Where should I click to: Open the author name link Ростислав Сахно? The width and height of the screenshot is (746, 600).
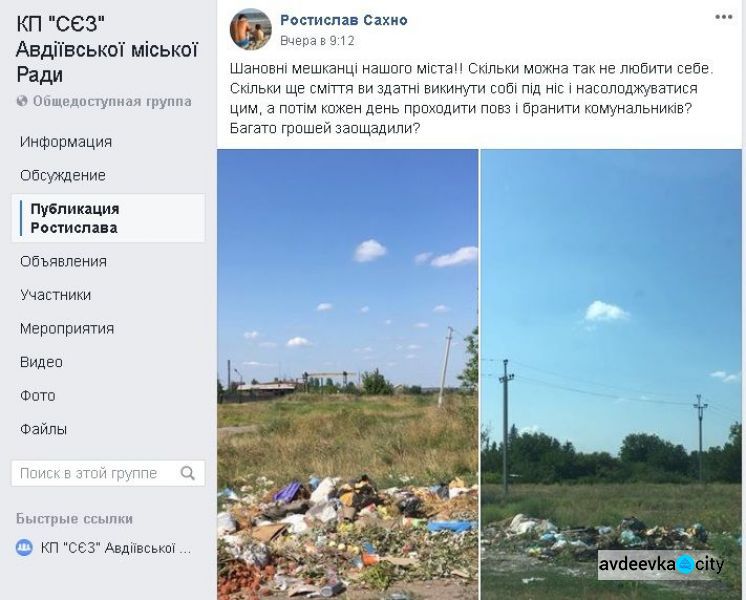(344, 20)
